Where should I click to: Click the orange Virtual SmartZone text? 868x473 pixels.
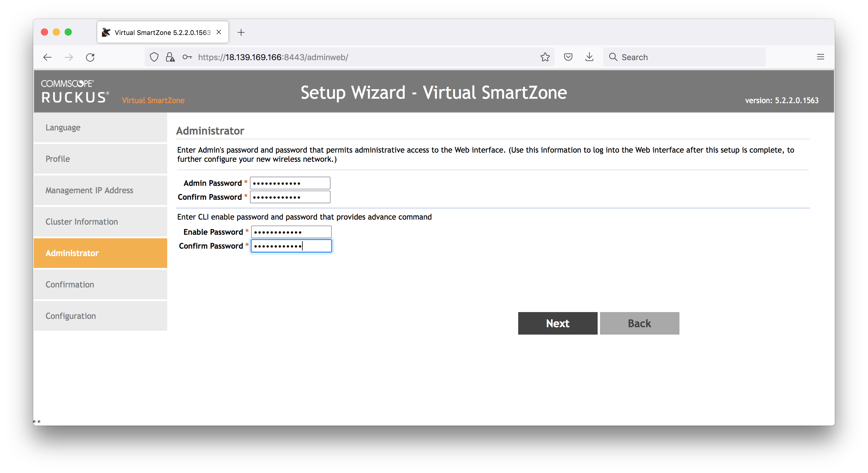pos(153,100)
